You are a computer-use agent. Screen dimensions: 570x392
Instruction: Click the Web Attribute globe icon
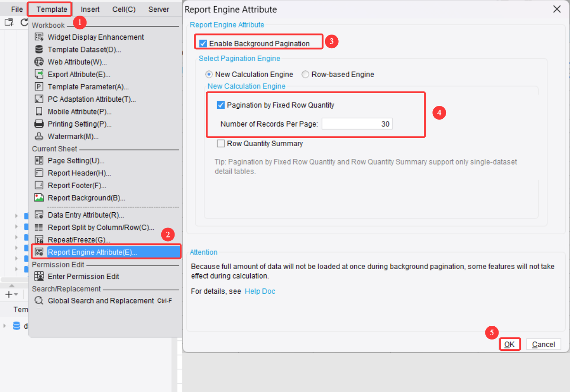pyautogui.click(x=39, y=61)
